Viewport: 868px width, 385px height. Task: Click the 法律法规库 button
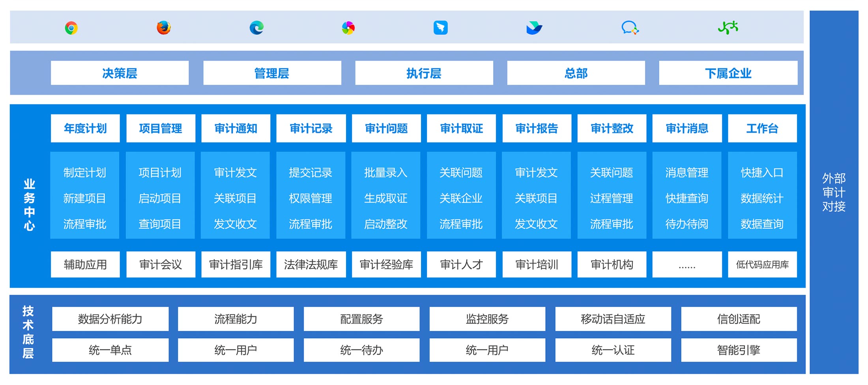[x=311, y=264]
